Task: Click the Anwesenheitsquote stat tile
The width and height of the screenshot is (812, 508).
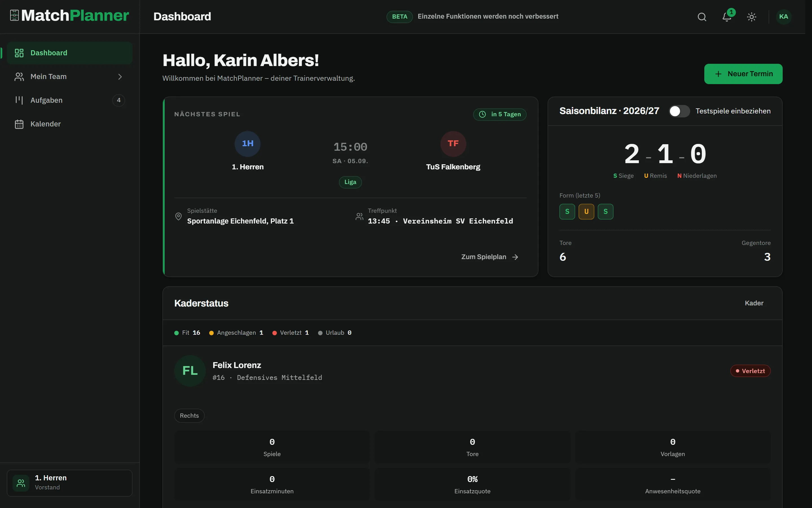Action: pos(673,485)
